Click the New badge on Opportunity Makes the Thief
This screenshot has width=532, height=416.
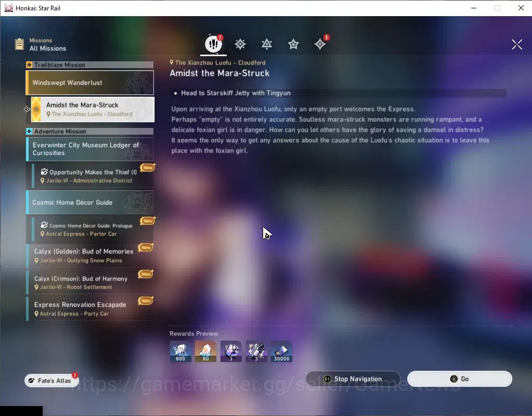coord(148,167)
